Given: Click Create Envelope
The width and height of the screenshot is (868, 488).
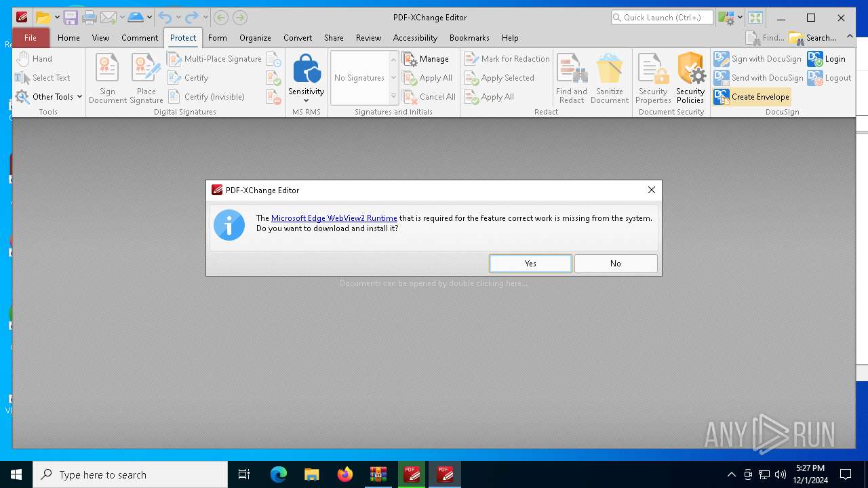Looking at the screenshot, I should point(752,97).
